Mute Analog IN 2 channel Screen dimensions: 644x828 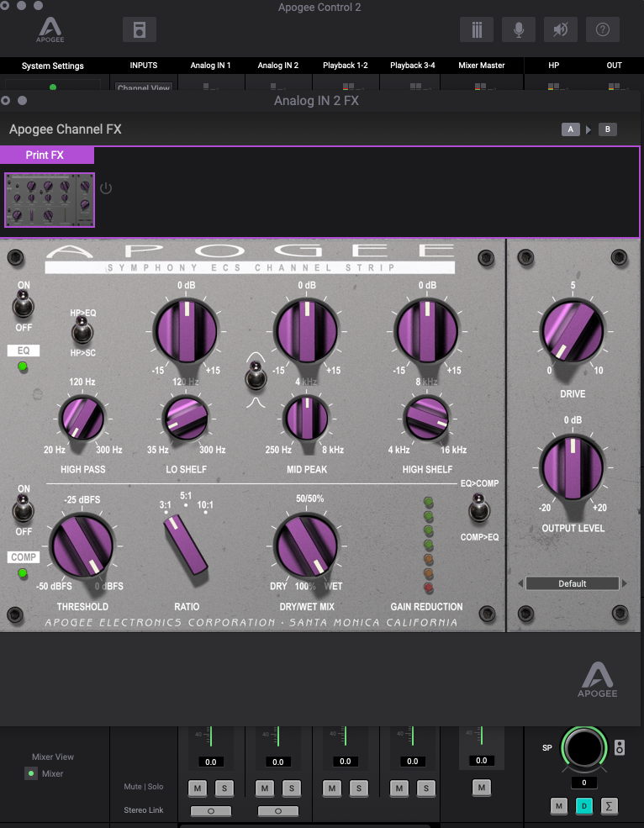265,788
